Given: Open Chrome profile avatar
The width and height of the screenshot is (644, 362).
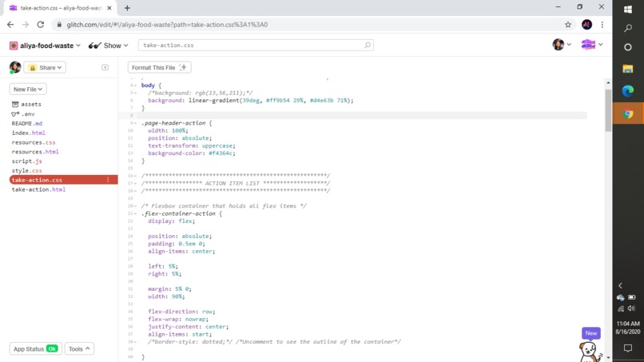Looking at the screenshot, I should click(x=587, y=25).
